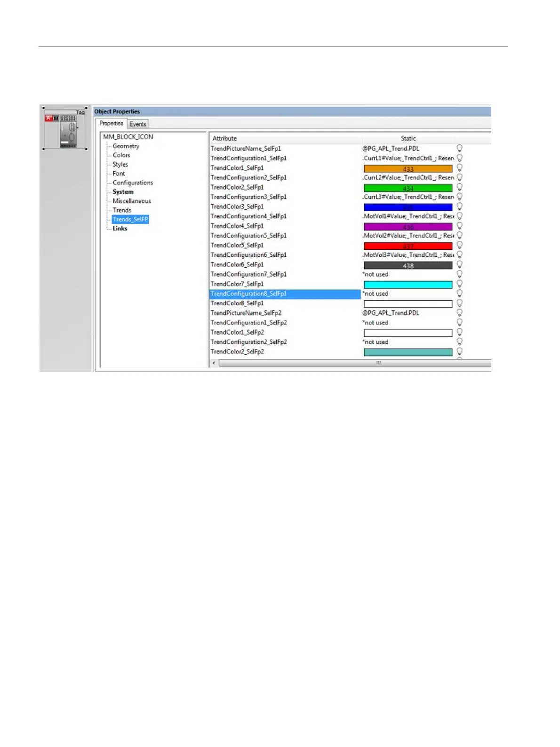Select Links in the property tree
The image size is (560, 747).
pos(120,228)
